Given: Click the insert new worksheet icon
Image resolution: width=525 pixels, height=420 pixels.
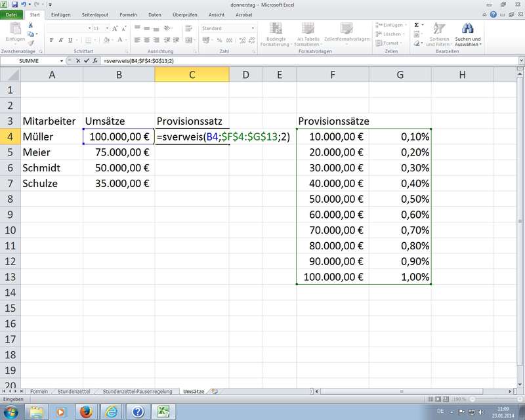Looking at the screenshot, I should pos(213,391).
